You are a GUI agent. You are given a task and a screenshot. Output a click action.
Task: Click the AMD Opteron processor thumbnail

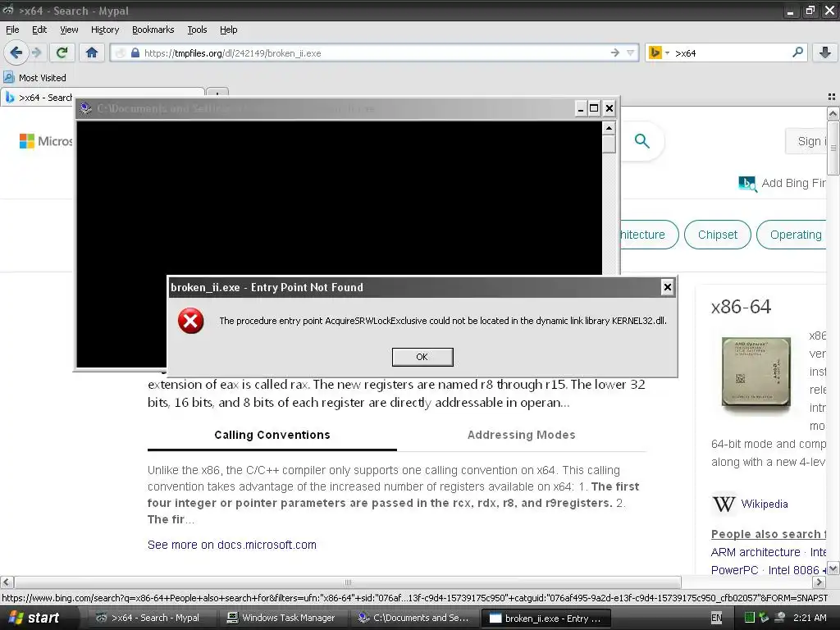pyautogui.click(x=756, y=370)
